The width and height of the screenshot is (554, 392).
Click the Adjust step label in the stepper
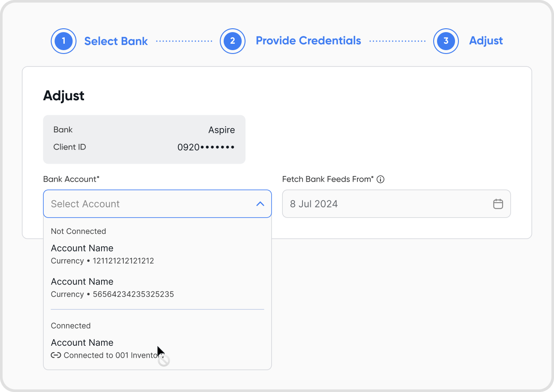tap(486, 41)
